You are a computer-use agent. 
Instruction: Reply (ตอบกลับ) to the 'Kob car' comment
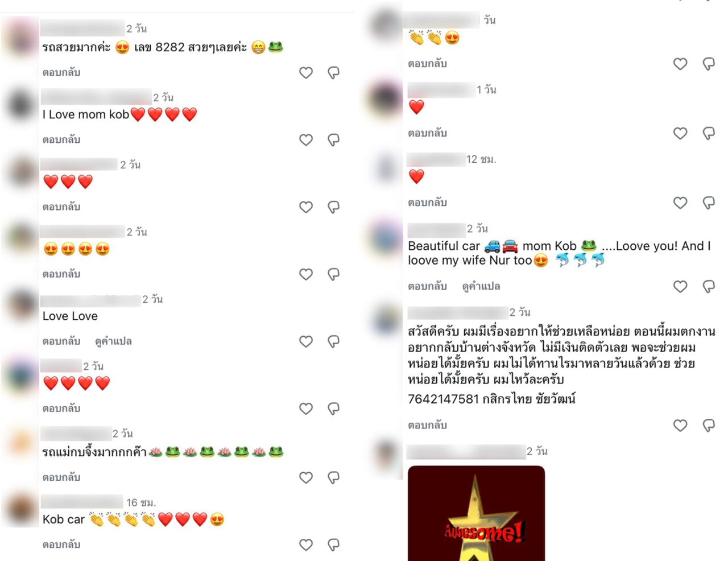point(61,544)
